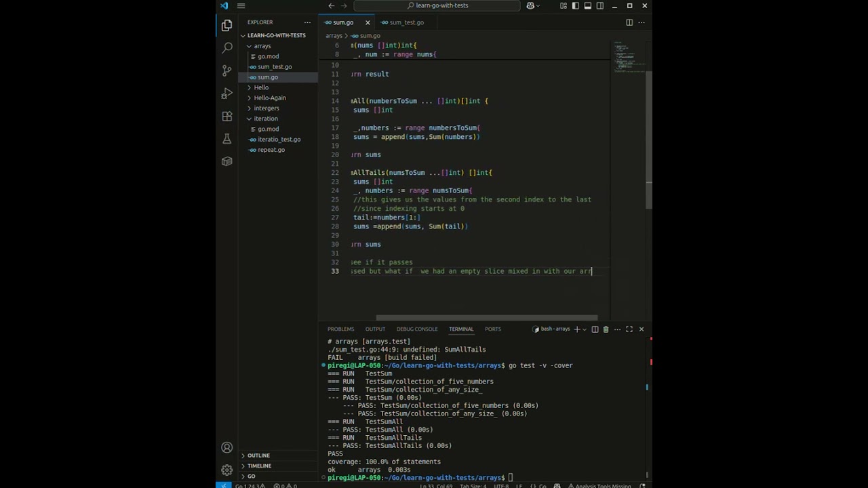Open the launch profile dropdown next to plus
This screenshot has width=868, height=488.
pyautogui.click(x=585, y=329)
